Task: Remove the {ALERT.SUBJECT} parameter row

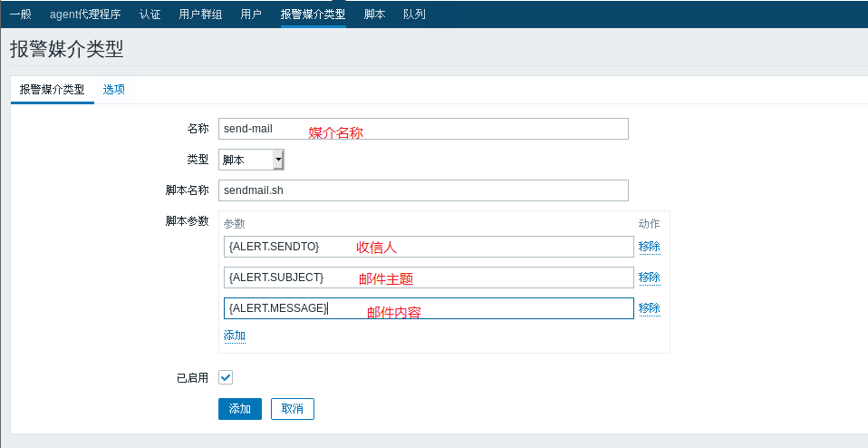Action: [x=649, y=278]
